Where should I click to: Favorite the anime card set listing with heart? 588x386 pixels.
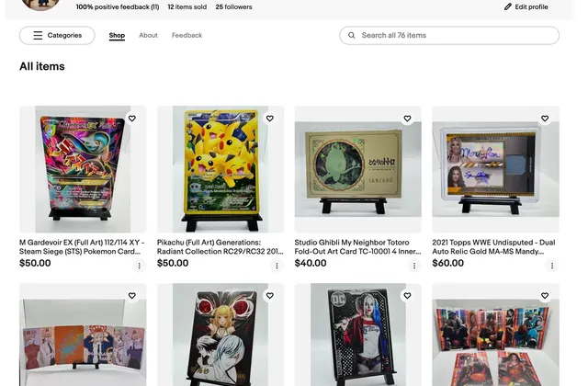(132, 296)
